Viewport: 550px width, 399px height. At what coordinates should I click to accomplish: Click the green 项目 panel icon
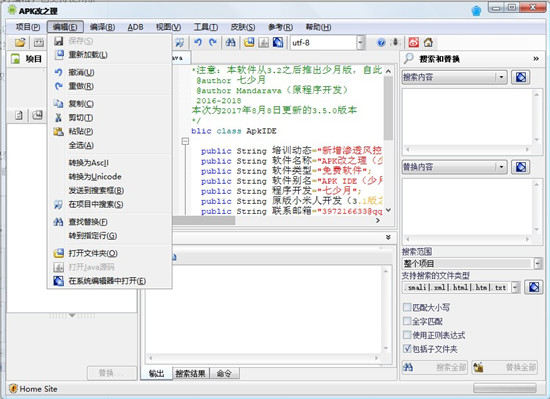[x=15, y=59]
